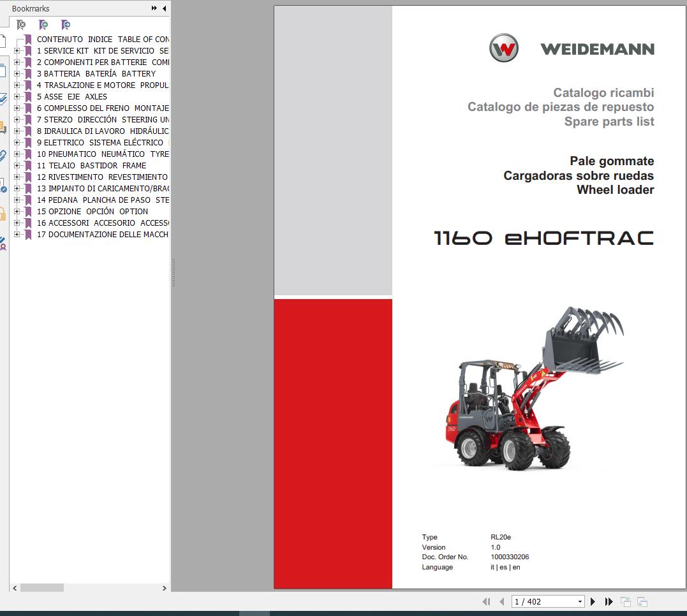Select bookmark 11 TELAIO BASTIDOR FRAME

[92, 166]
